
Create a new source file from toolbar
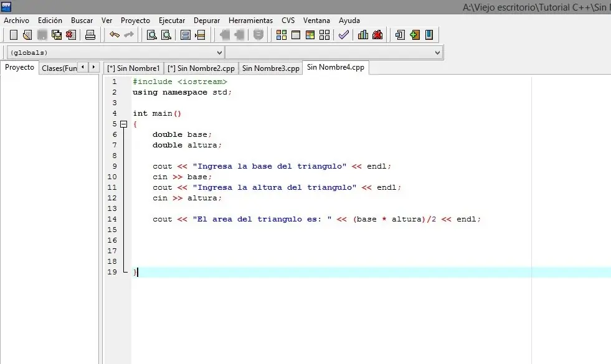[x=14, y=35]
